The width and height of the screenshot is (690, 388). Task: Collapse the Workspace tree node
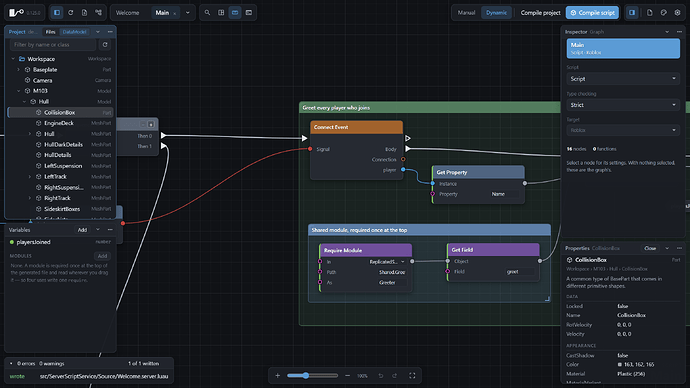(x=13, y=59)
